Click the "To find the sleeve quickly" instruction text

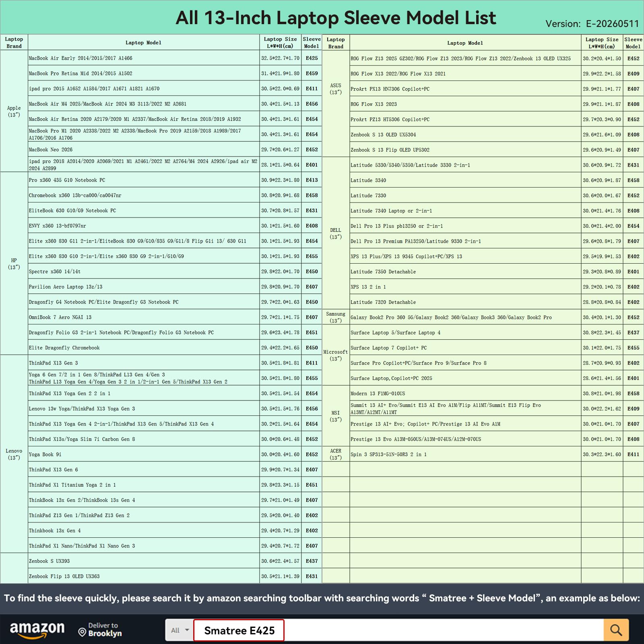[x=322, y=598]
